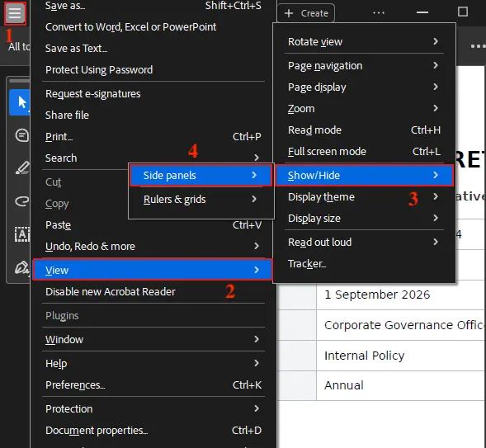
Task: Enter Full screen mode entry
Action: pyautogui.click(x=364, y=151)
